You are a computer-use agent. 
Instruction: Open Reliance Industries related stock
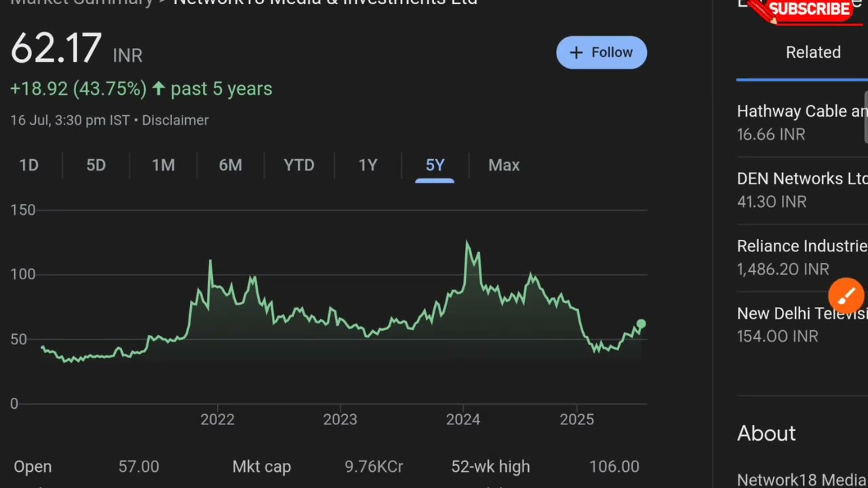[802, 257]
